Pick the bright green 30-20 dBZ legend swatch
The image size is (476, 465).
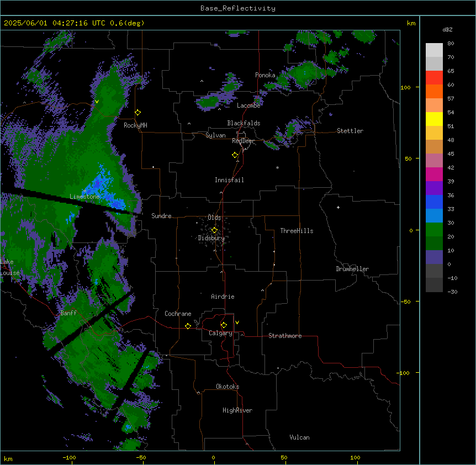point(434,230)
